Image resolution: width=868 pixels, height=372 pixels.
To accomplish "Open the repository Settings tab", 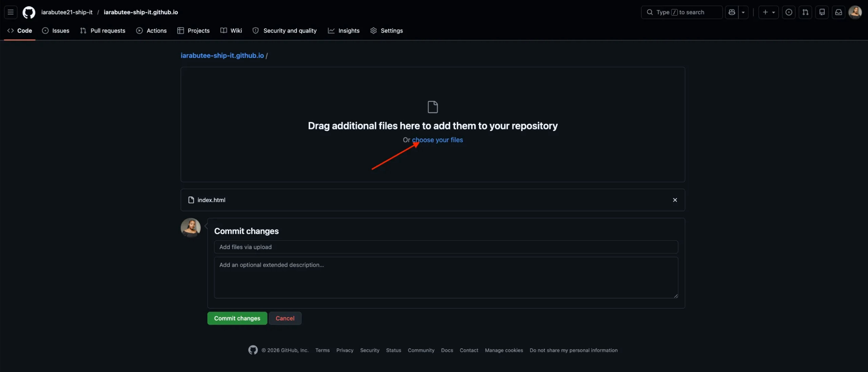I will (x=387, y=31).
